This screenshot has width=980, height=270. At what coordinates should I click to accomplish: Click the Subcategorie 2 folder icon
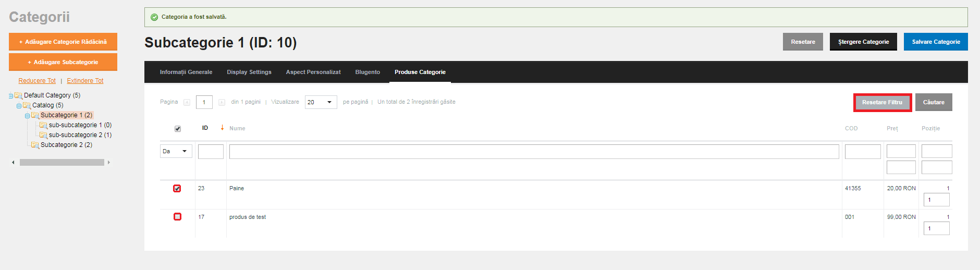click(35, 145)
